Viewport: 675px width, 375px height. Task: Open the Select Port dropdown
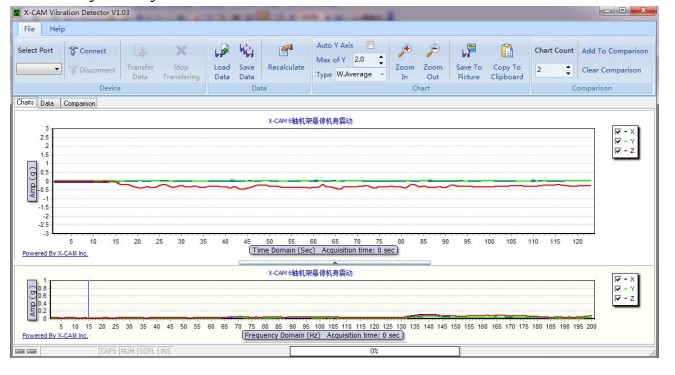pyautogui.click(x=56, y=69)
